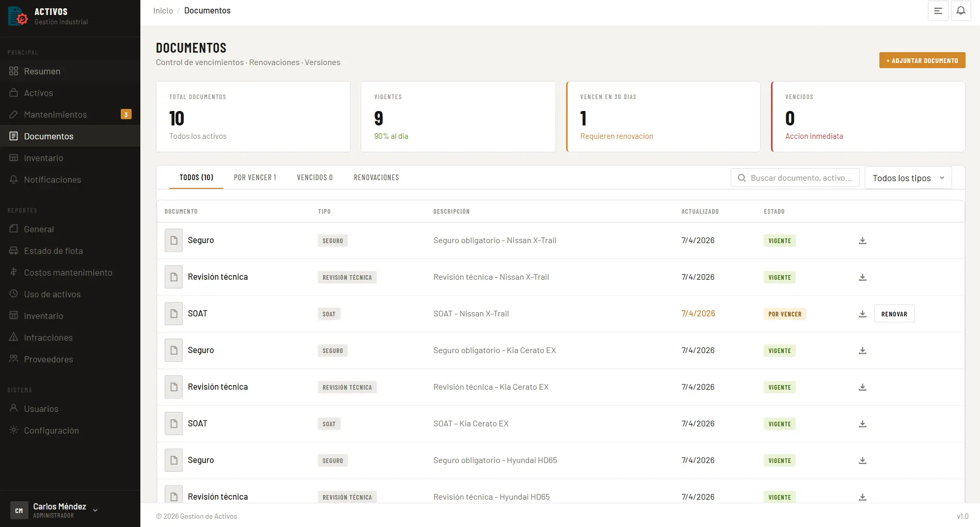
Task: Open the hamburger menu in the header
Action: pyautogui.click(x=938, y=10)
